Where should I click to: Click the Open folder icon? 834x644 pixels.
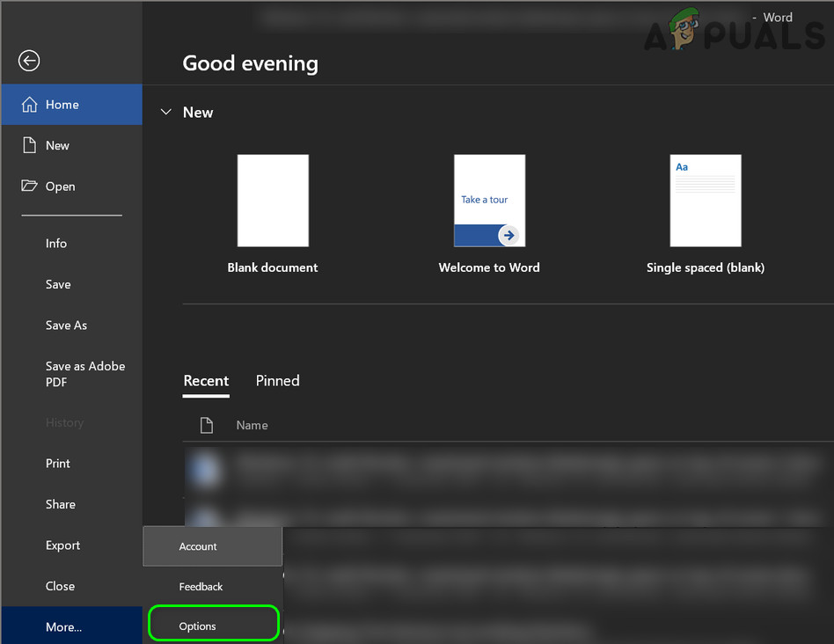29,186
